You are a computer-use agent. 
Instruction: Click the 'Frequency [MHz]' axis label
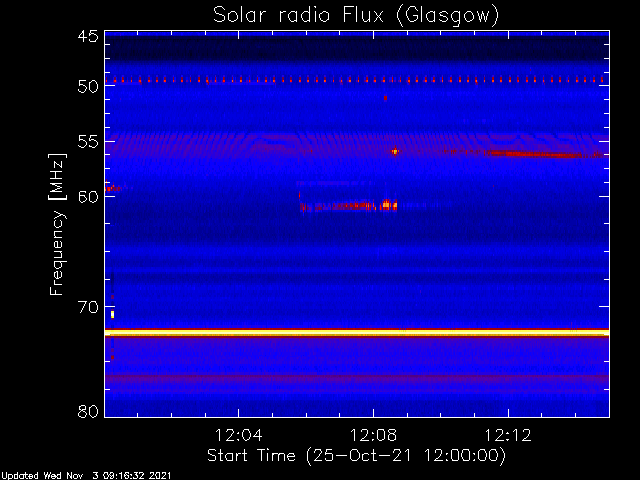tap(57, 224)
